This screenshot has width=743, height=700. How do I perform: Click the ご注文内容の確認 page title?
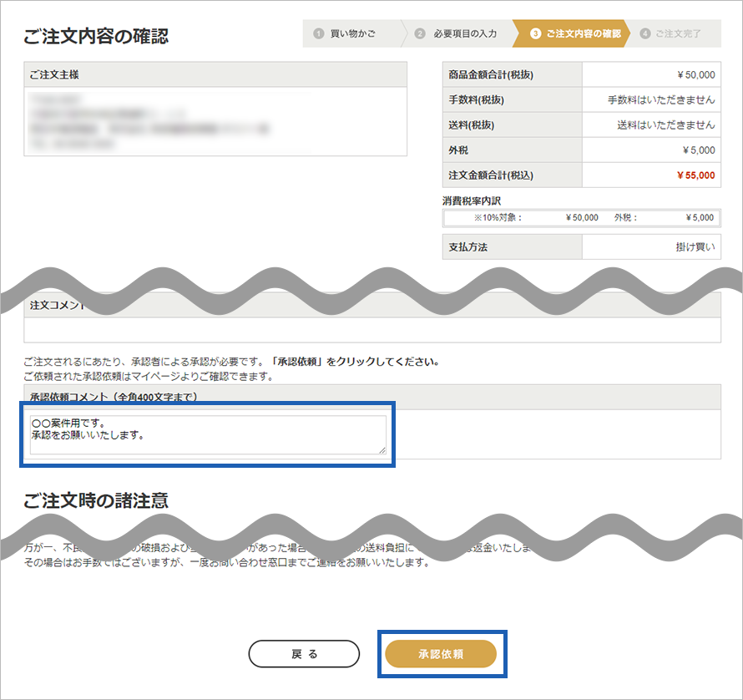coord(96,37)
